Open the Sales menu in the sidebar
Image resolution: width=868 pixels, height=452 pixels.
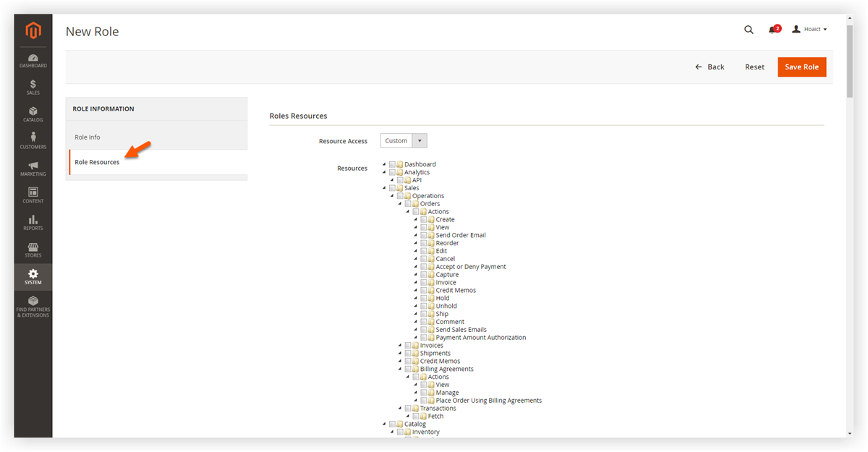click(33, 87)
